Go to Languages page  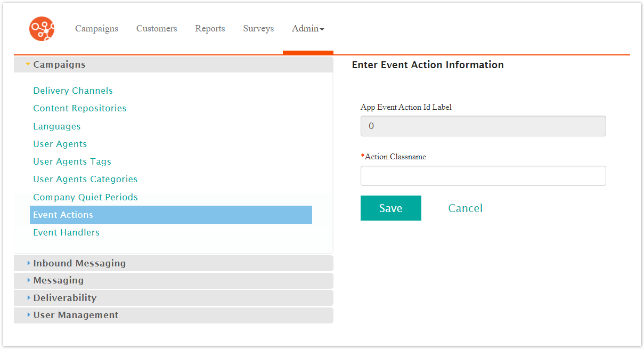57,126
